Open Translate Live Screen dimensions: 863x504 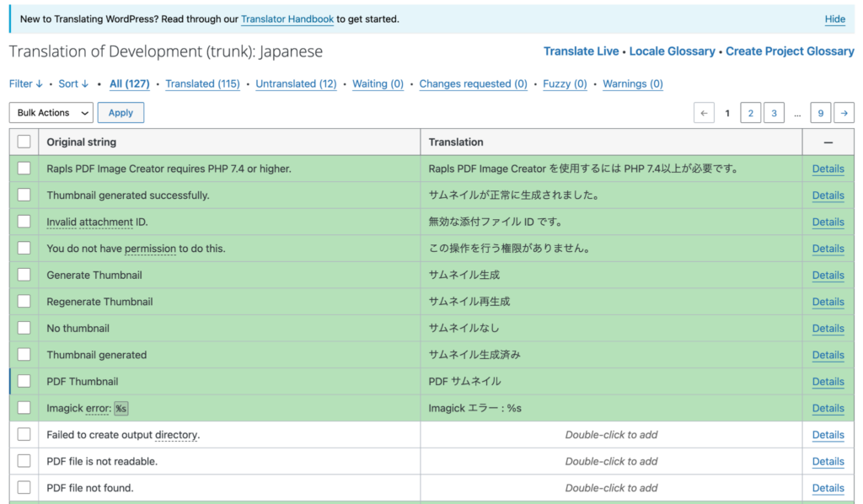(582, 51)
